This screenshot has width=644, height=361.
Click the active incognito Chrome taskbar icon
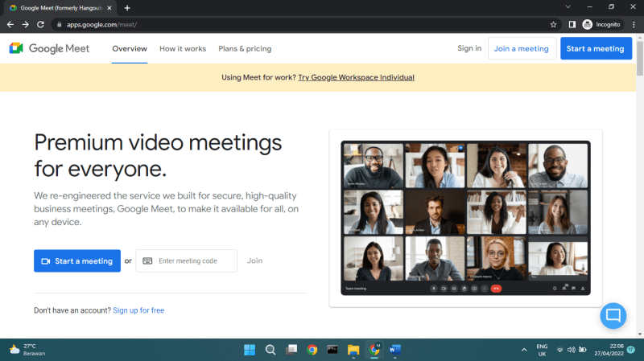pos(374,350)
